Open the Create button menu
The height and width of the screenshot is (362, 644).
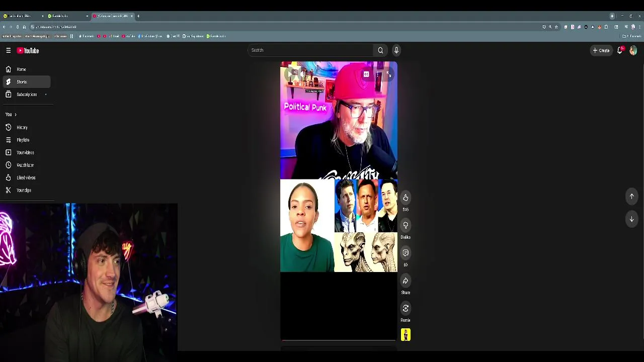[601, 50]
